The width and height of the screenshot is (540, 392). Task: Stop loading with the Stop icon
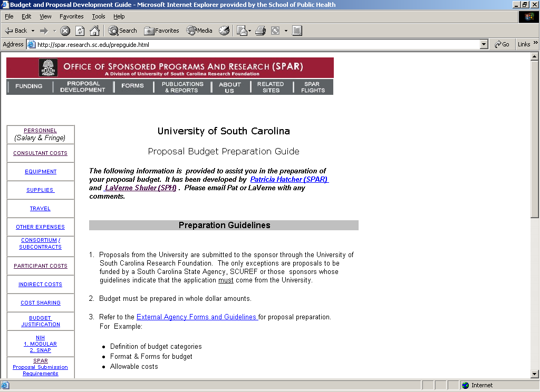(x=65, y=31)
